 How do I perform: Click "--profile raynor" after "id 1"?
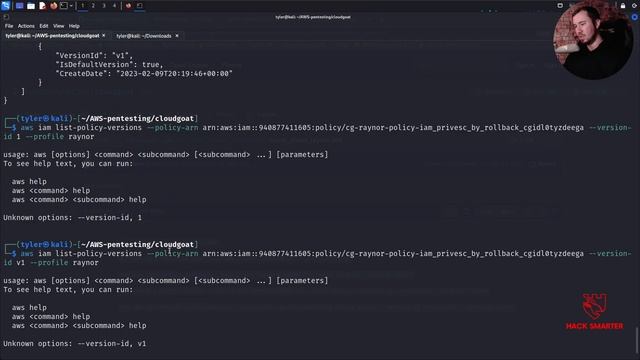point(60,137)
